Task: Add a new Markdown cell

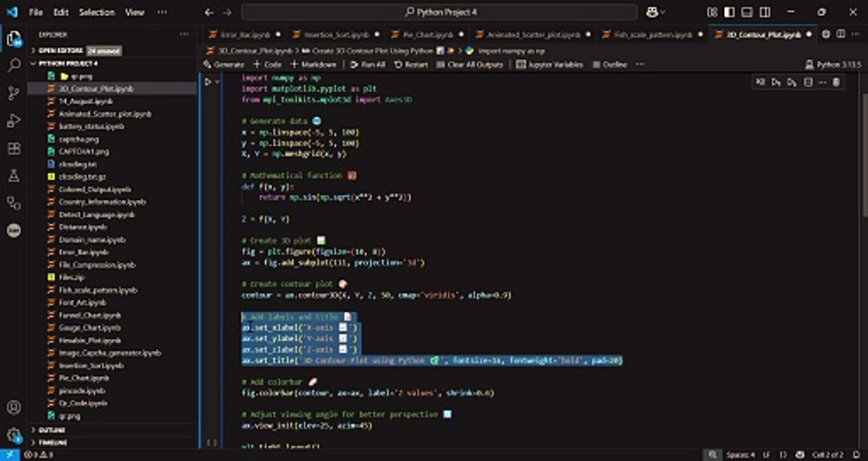Action: (x=313, y=64)
